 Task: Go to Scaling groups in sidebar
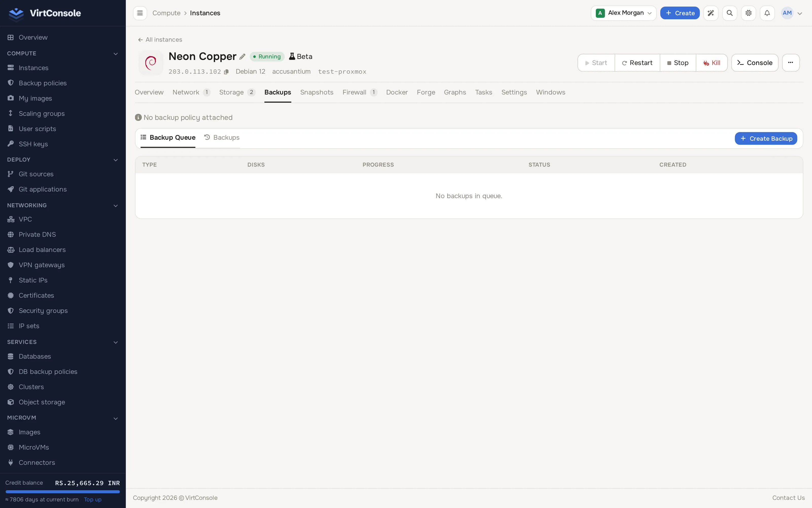[42, 114]
